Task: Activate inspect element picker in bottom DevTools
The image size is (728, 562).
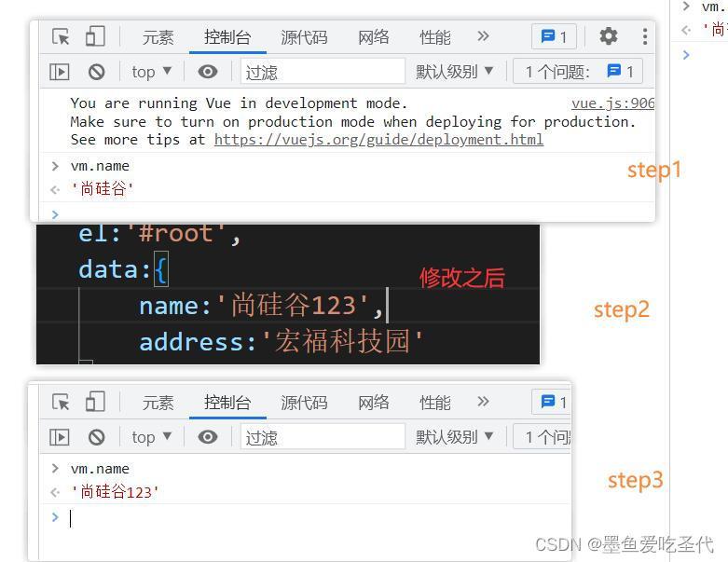Action: coord(61,402)
